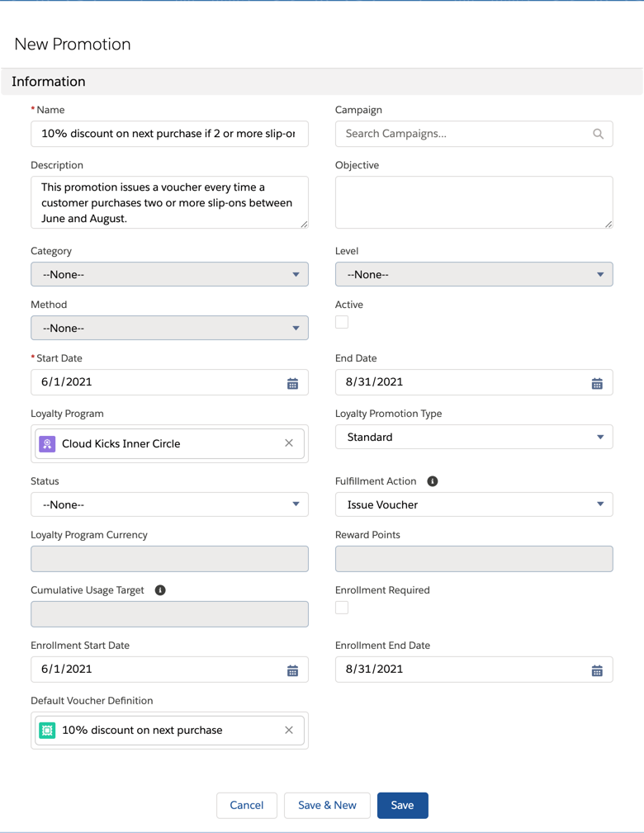Image resolution: width=644 pixels, height=833 pixels.
Task: Open the Loyalty Promotion Type dropdown
Action: (x=474, y=437)
